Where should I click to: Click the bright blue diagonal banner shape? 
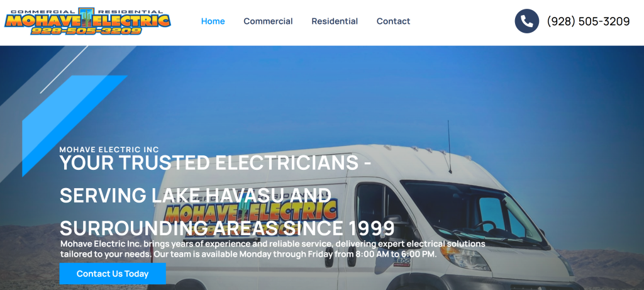click(x=74, y=126)
